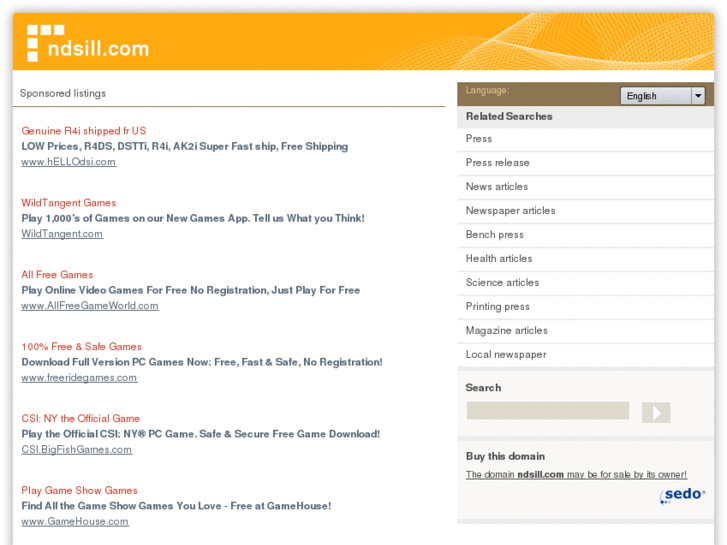727x545 pixels.
Task: Click the LOW Prices, R4DS, DSTTi description
Action: [x=185, y=147]
